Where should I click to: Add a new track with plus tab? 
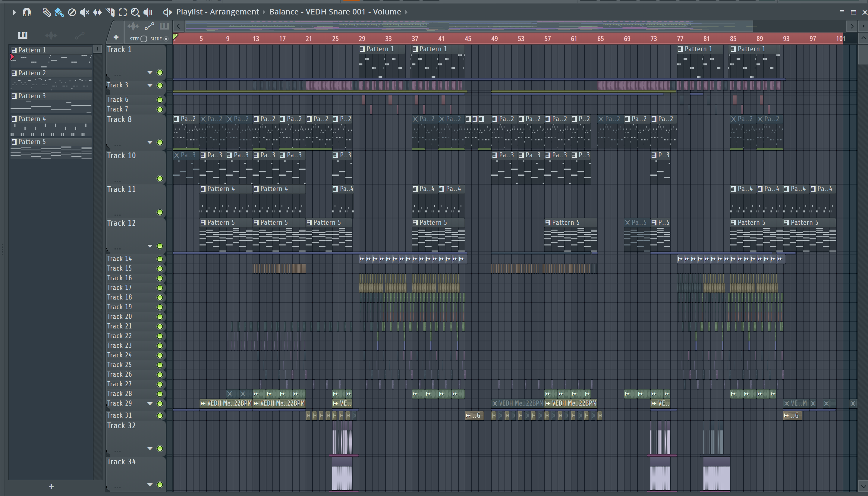click(116, 37)
